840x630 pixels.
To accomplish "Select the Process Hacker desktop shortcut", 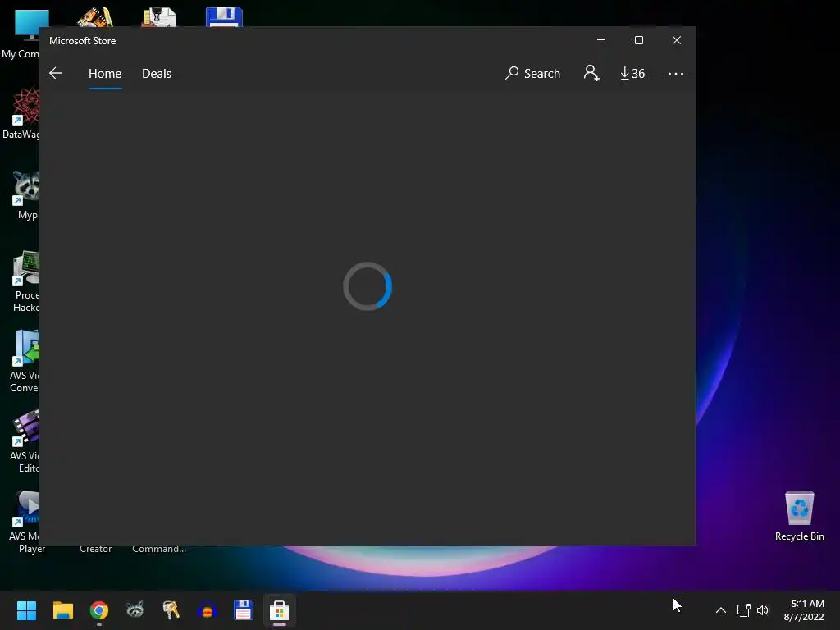I will pyautogui.click(x=25, y=282).
